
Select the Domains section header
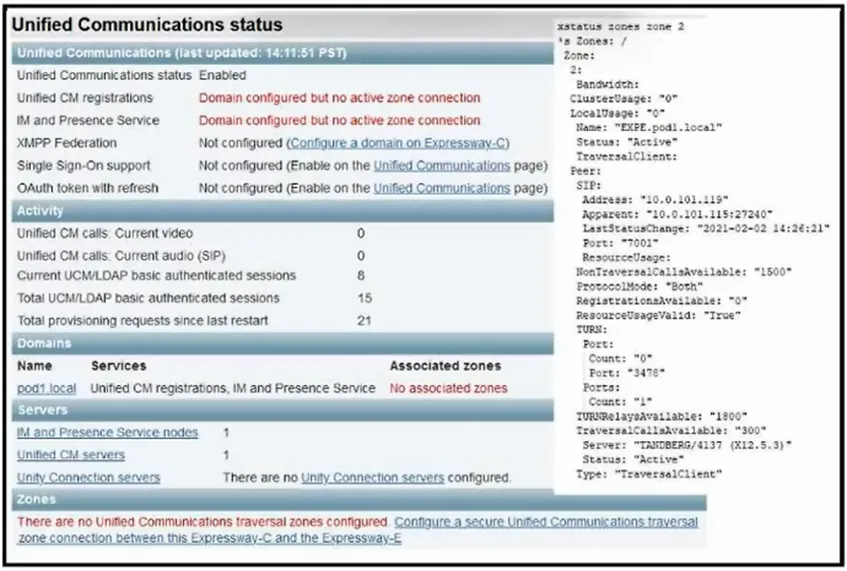pyautogui.click(x=283, y=343)
